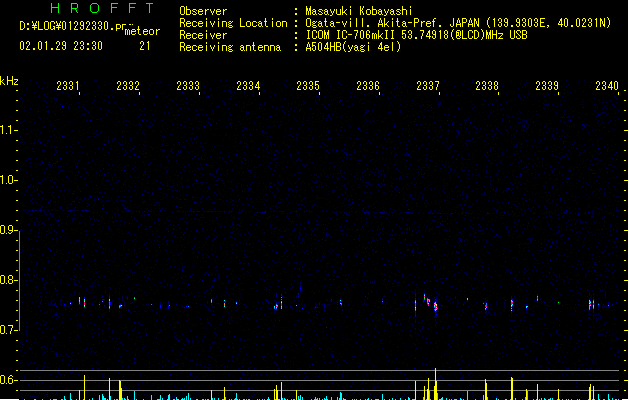Click the 0.6 kHz axis label
The image size is (629, 400).
coord(8,380)
